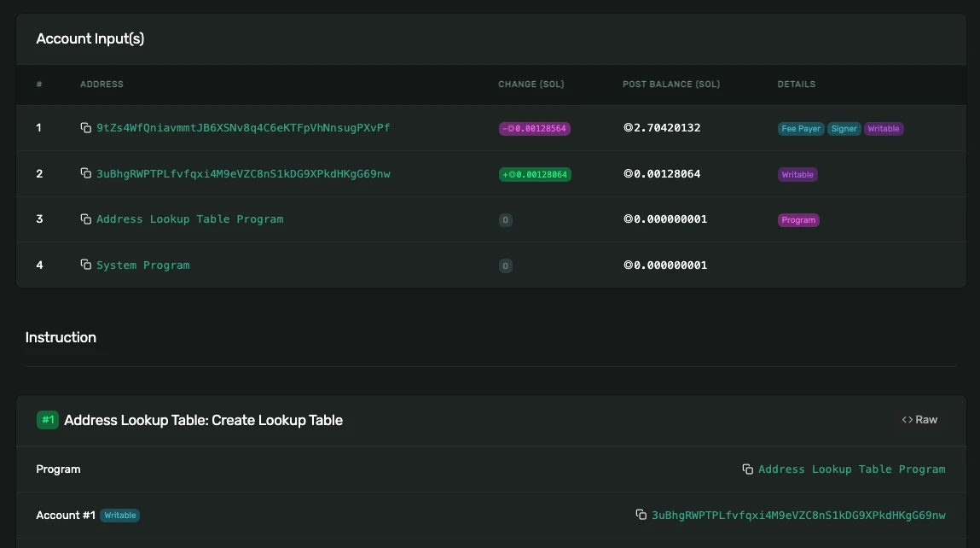Screen dimensions: 980x548
Task: Open the System Program link
Action: coord(143,265)
